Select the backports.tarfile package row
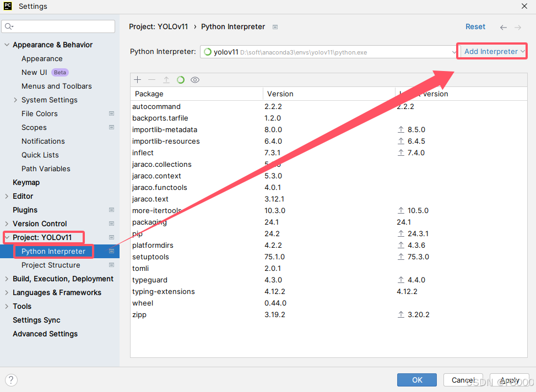 [328, 118]
